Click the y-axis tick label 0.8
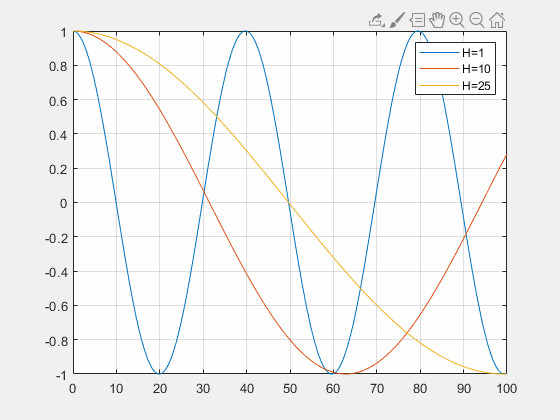The height and width of the screenshot is (420, 560). pyautogui.click(x=58, y=66)
